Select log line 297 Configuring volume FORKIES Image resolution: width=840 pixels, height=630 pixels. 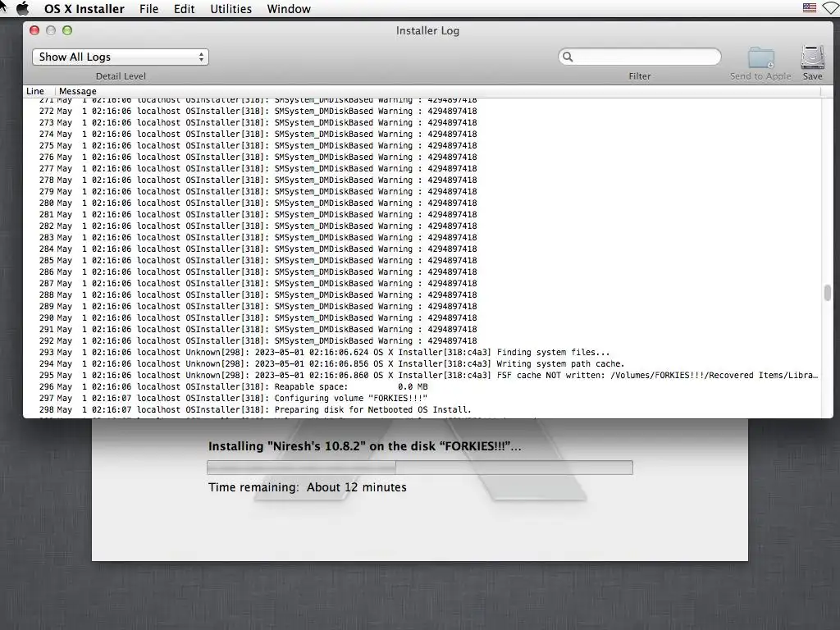coord(422,399)
